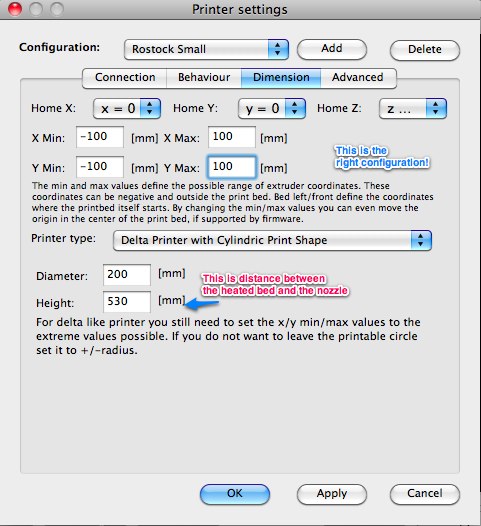Focus the X Min input field

coord(100,137)
